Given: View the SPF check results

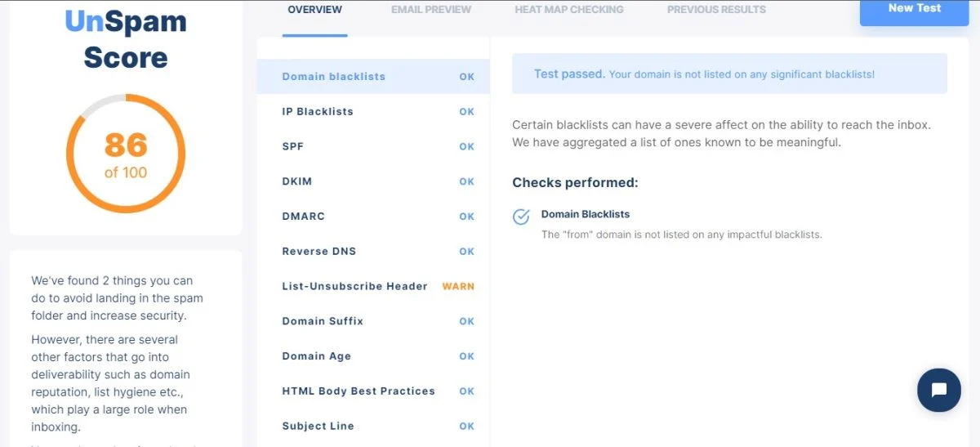Looking at the screenshot, I should (373, 147).
